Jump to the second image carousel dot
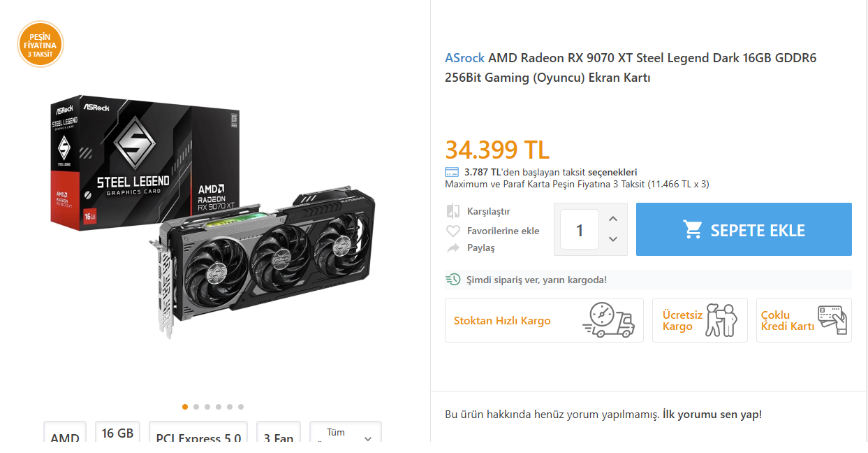The height and width of the screenshot is (453, 868). (196, 407)
